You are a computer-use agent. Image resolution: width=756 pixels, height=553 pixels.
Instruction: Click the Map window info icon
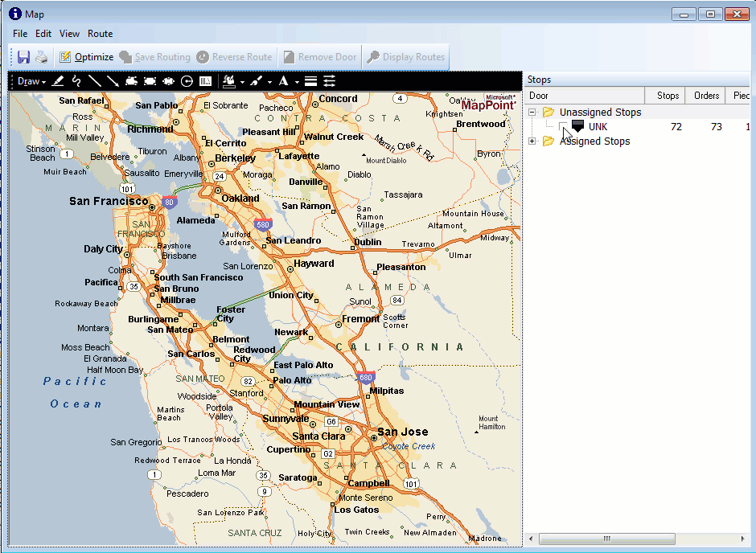15,14
